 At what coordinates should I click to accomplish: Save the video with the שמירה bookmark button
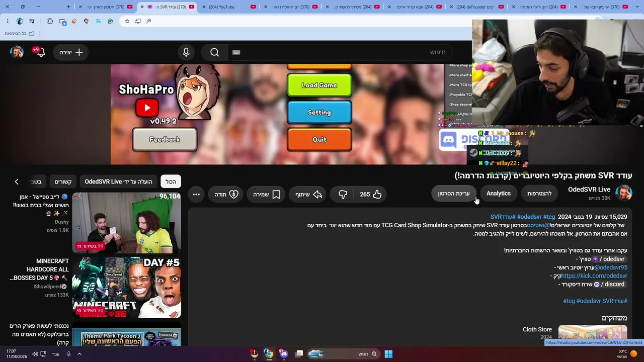(267, 194)
